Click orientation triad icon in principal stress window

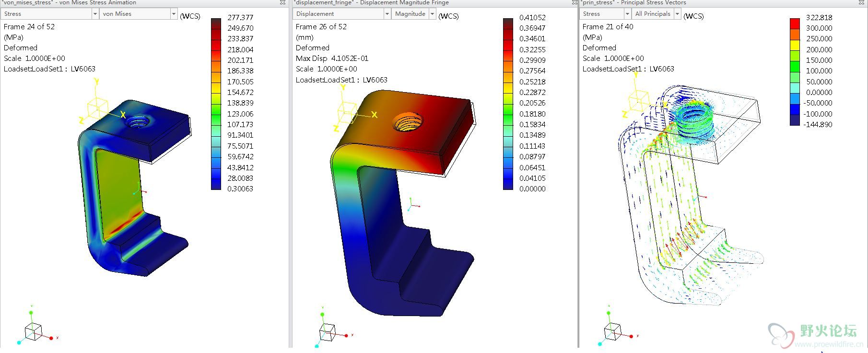[x=612, y=331]
